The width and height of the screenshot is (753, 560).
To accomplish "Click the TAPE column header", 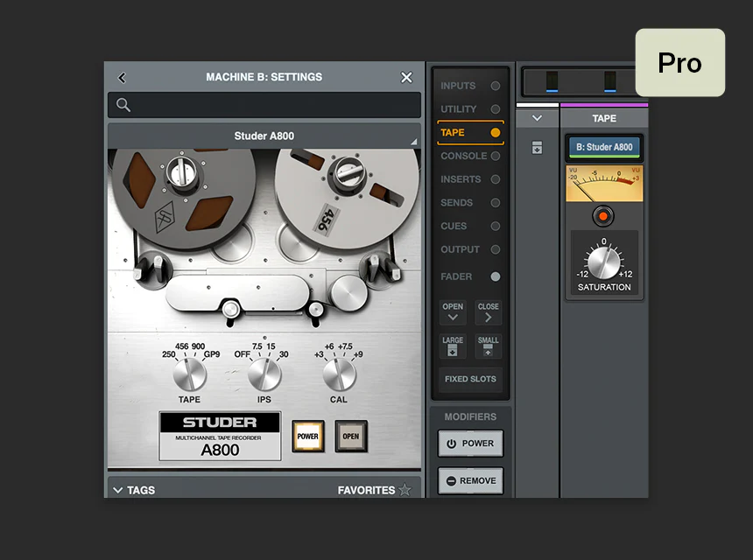I will pyautogui.click(x=604, y=118).
